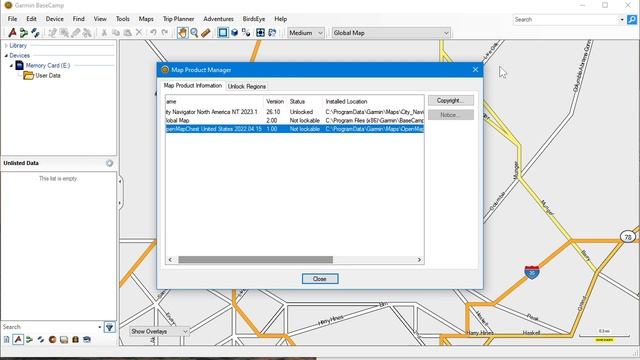Click the Paste toolbar icon
The width and height of the screenshot is (640, 360).
pos(127,33)
